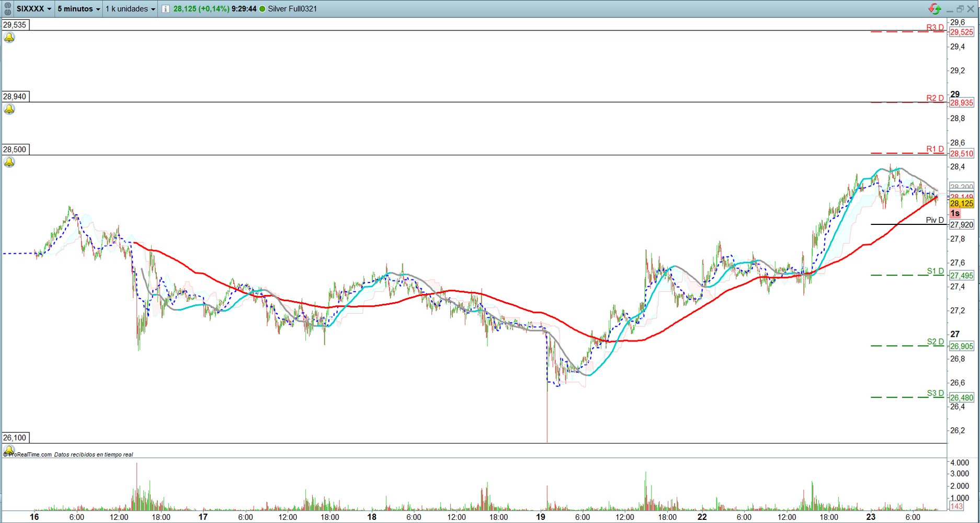Open the SIXXXX instrument dropdown

34,9
